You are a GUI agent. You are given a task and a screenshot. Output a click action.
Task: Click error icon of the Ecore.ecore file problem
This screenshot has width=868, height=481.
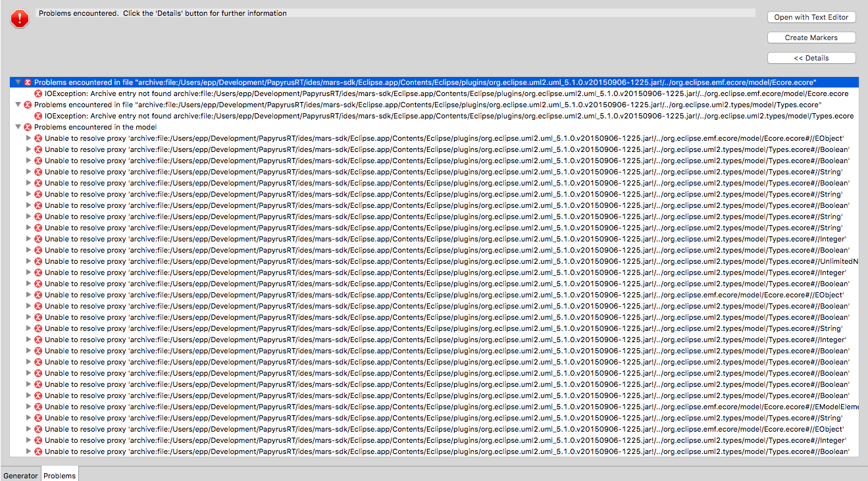coord(28,82)
